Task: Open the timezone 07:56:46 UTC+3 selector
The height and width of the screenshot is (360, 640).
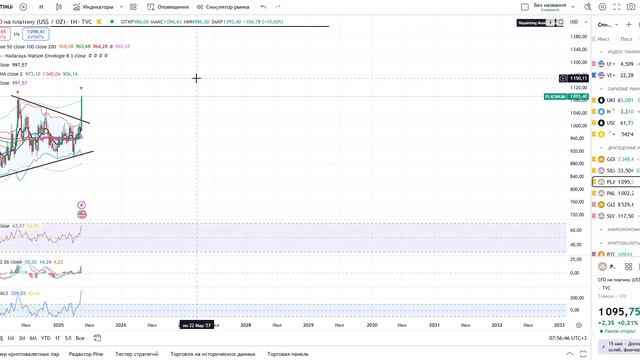Action: pyautogui.click(x=568, y=338)
